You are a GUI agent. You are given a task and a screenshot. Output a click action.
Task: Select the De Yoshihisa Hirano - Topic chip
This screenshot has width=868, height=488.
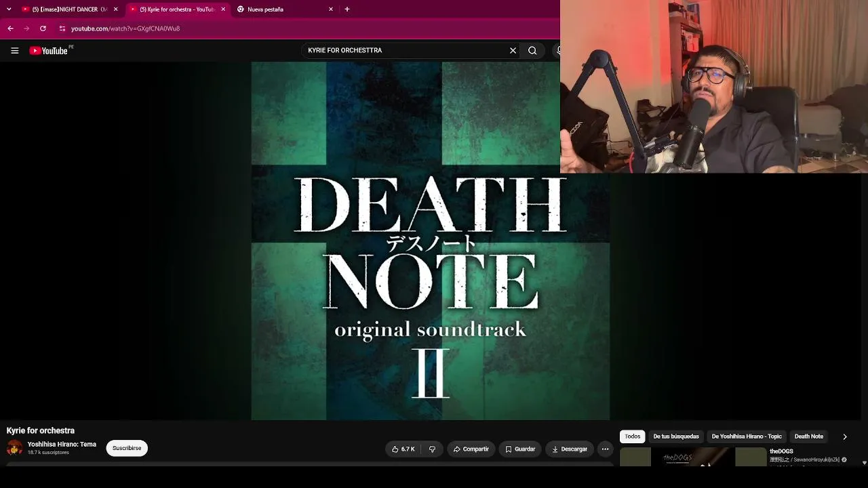click(747, 436)
